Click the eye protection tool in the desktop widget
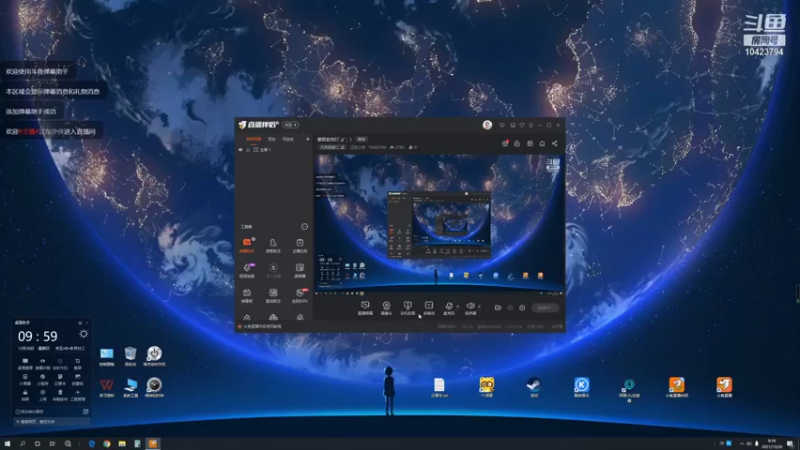The height and width of the screenshot is (450, 800). point(42,363)
